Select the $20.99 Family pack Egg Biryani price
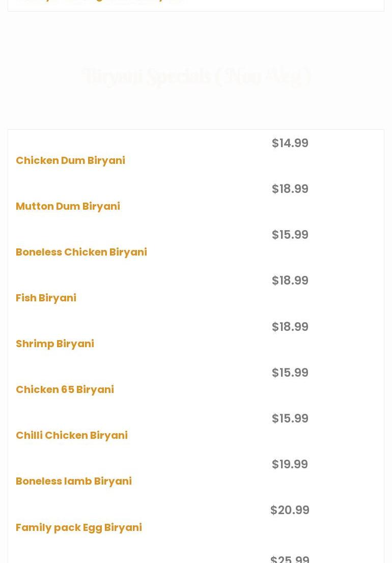392x563 pixels. click(x=290, y=510)
